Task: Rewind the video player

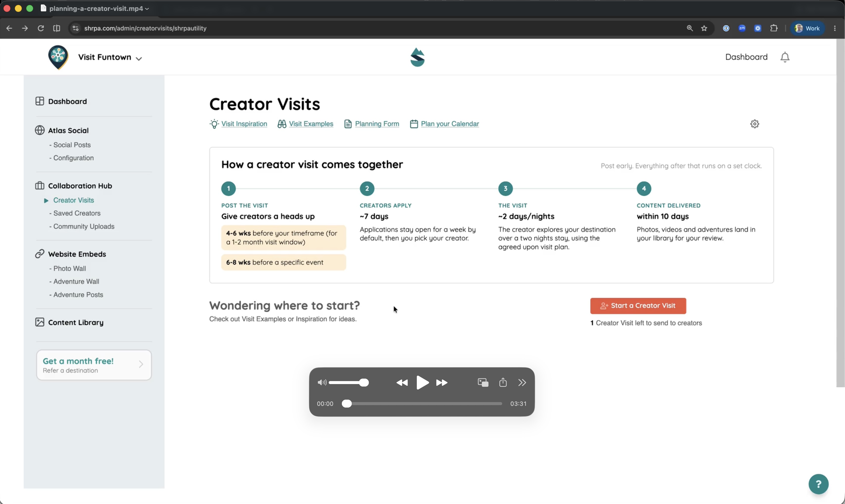Action: pos(402,383)
